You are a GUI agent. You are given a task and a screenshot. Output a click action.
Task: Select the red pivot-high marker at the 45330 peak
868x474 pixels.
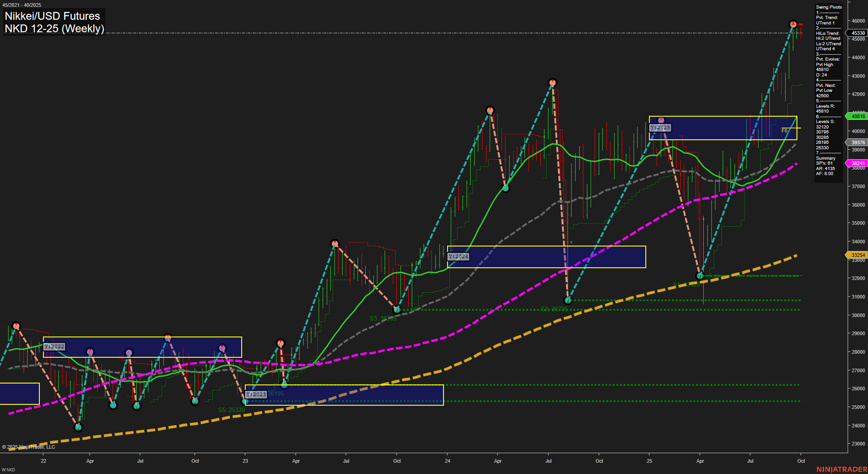tap(793, 24)
